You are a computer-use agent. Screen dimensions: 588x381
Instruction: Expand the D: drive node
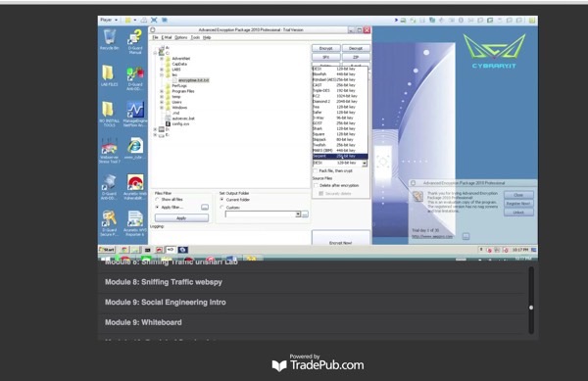[x=155, y=129]
